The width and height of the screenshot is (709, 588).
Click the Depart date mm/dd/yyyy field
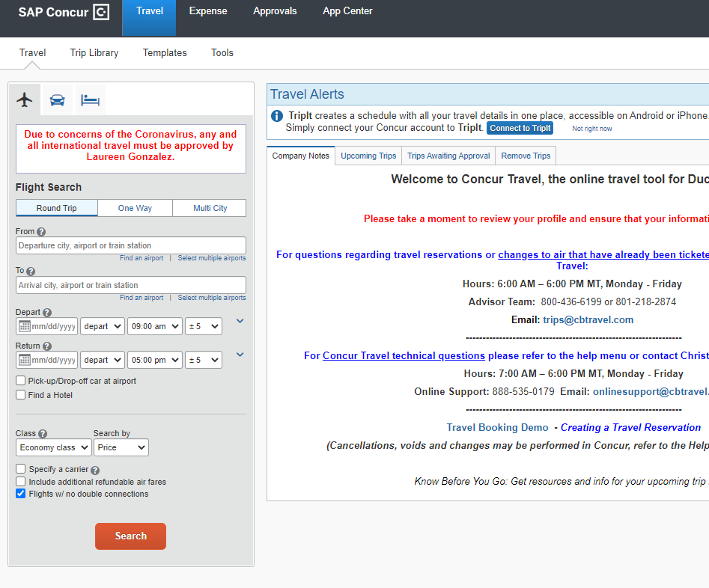click(53, 326)
